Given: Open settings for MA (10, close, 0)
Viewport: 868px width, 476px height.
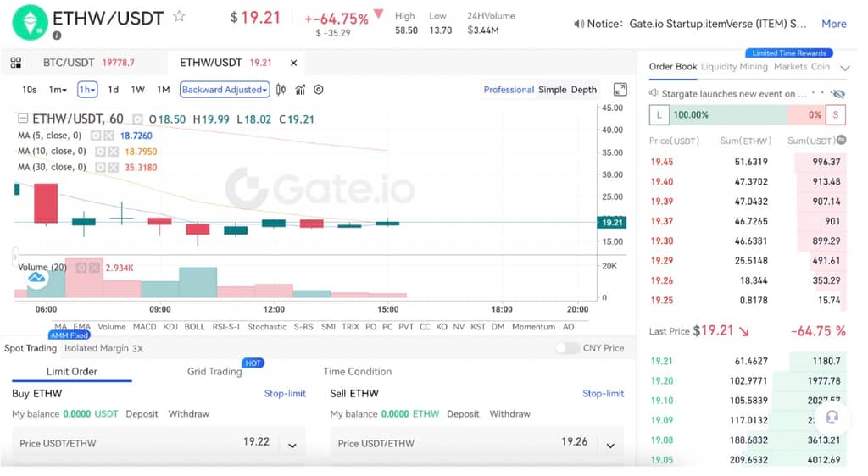Looking at the screenshot, I should coord(100,152).
